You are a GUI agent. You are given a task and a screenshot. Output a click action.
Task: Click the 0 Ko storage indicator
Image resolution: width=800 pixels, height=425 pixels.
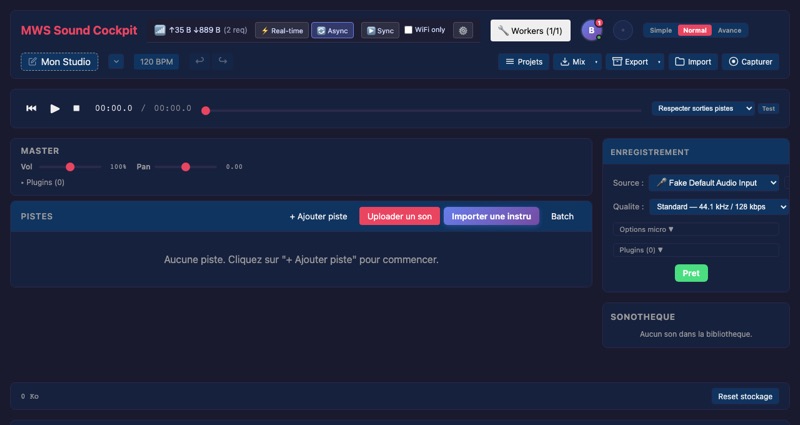(x=30, y=396)
